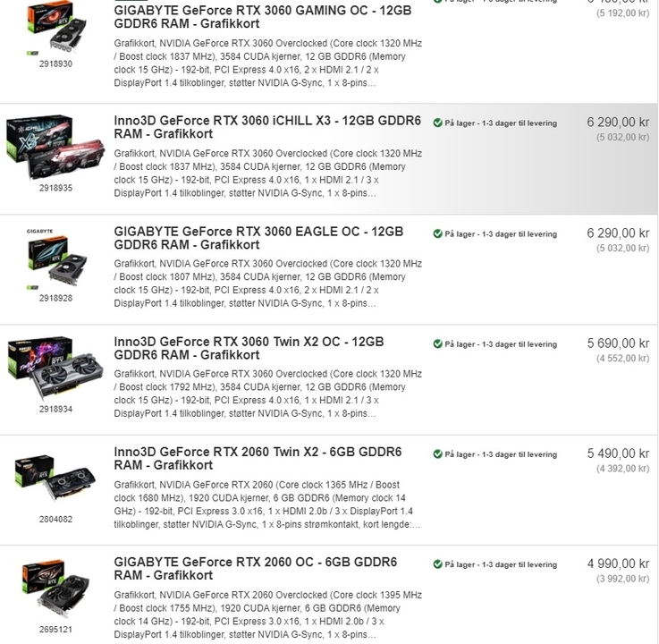Open GIGABYTE RTX 2060 OC product thumbnail
Viewport: 659px width, 644px height.
[x=55, y=589]
